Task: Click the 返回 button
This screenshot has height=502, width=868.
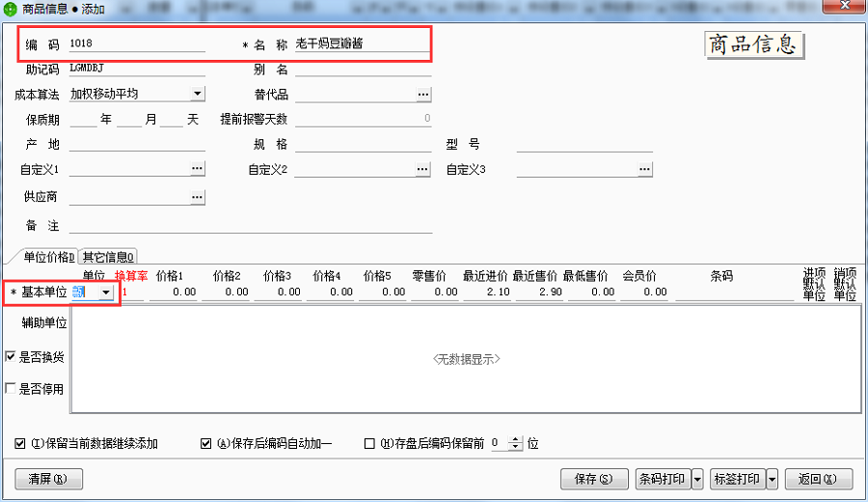Action: (819, 479)
